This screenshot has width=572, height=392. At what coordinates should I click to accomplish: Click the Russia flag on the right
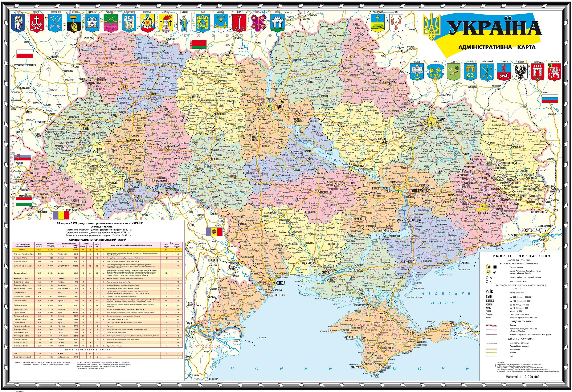(x=550, y=98)
